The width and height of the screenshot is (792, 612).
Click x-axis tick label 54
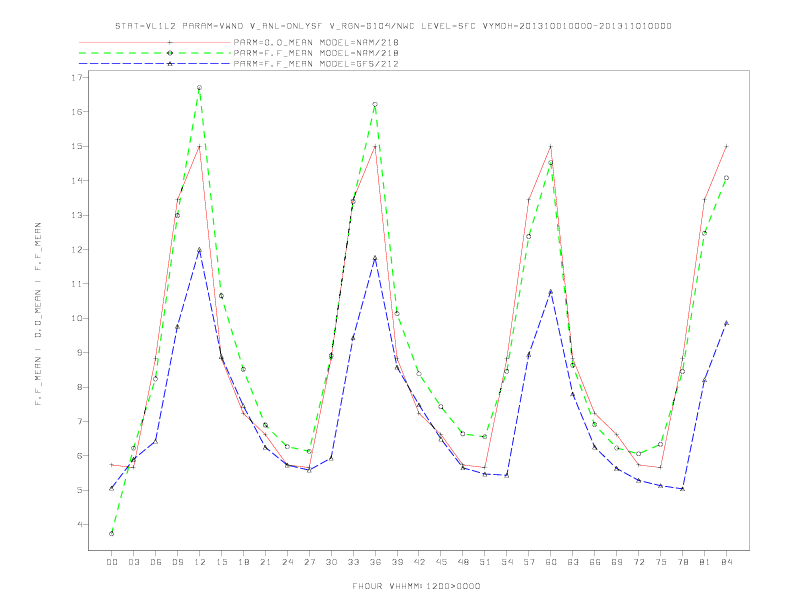(x=507, y=562)
